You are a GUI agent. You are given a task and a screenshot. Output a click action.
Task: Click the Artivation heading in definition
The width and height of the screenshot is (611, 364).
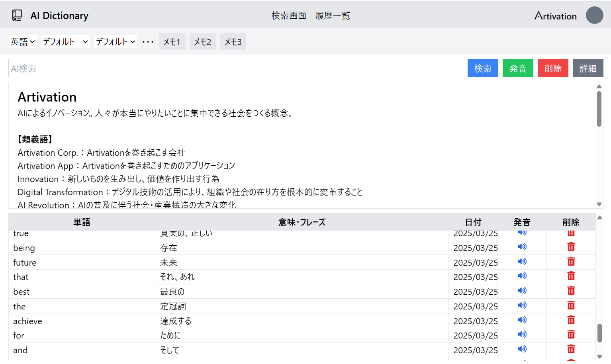click(47, 97)
